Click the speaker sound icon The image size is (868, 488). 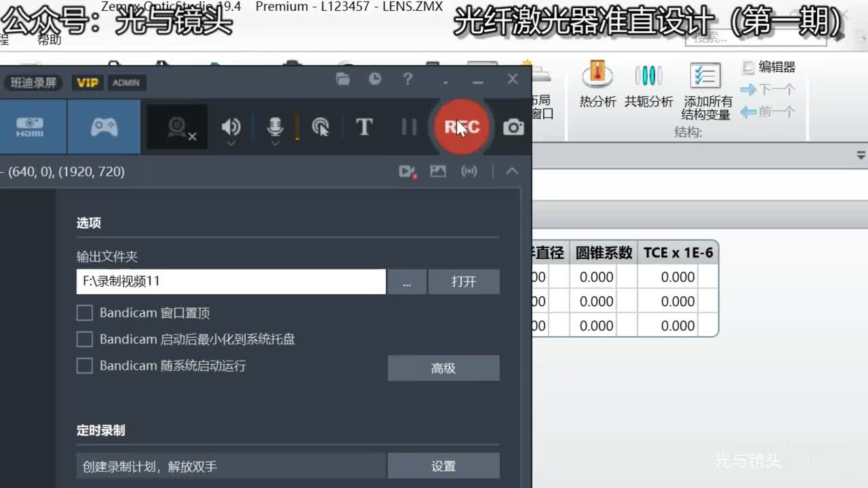point(231,126)
